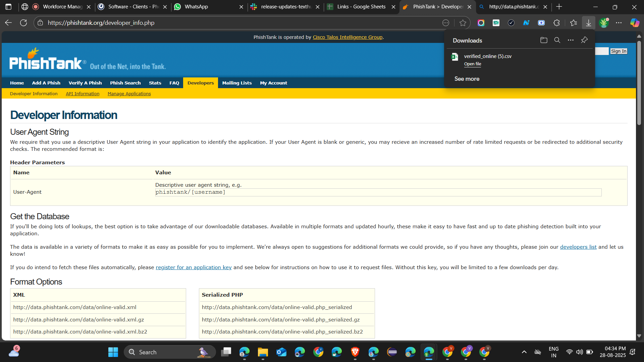Click the developers list link
The image size is (644, 362).
(x=578, y=247)
